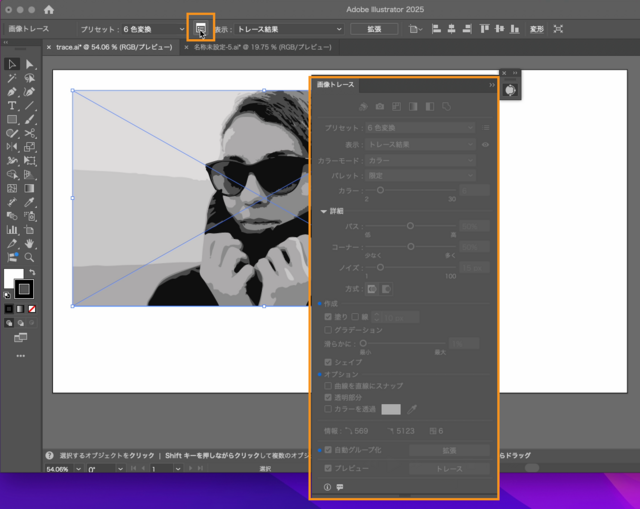The image size is (640, 509).
Task: Click the Auto-Color preset icon in trace panel
Action: pos(363,107)
